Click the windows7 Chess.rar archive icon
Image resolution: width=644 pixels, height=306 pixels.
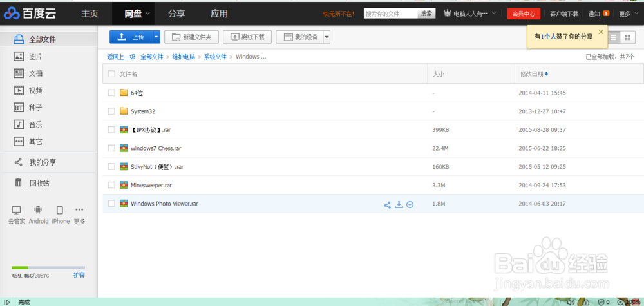click(x=124, y=148)
